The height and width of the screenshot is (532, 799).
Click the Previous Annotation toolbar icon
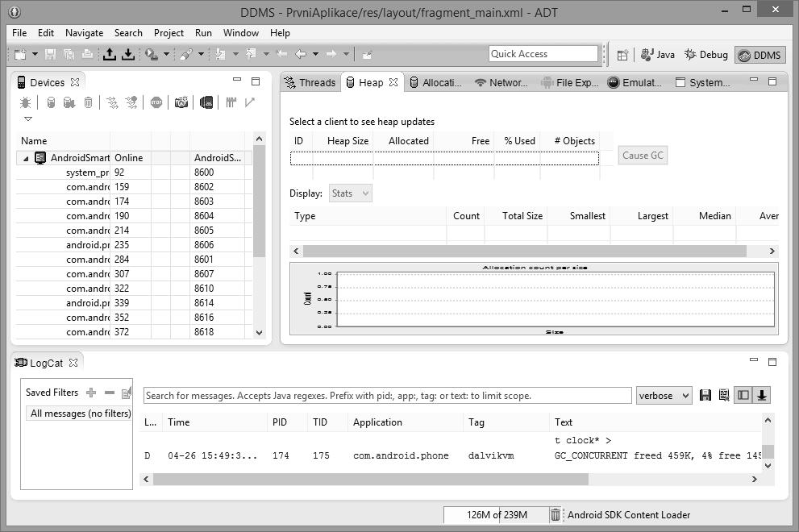(251, 54)
